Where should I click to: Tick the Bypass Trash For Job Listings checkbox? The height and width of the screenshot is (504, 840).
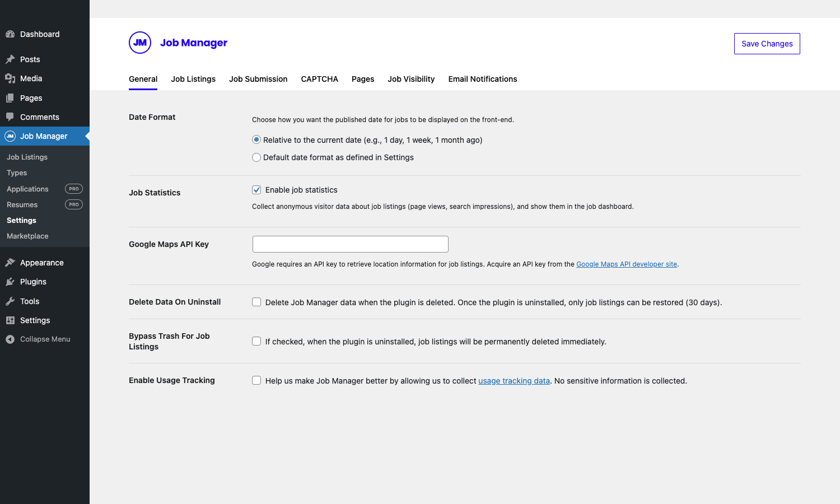[x=256, y=341]
